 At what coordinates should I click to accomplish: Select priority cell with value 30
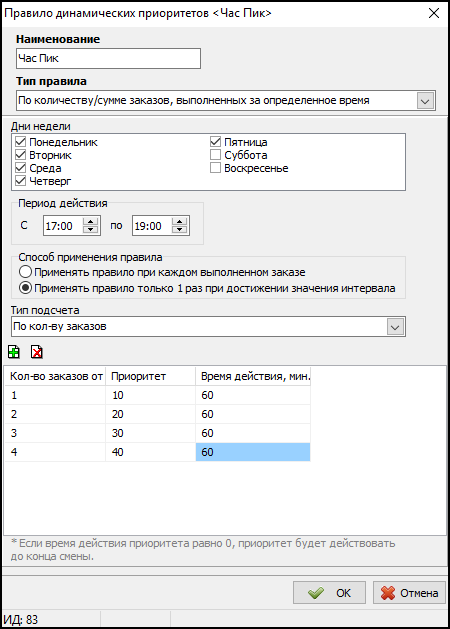click(x=151, y=433)
